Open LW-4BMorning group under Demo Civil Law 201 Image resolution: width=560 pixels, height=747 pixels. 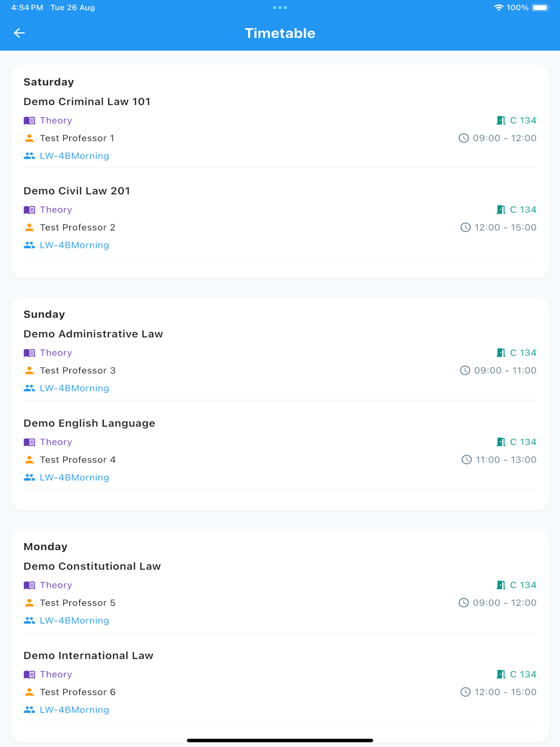pos(74,245)
